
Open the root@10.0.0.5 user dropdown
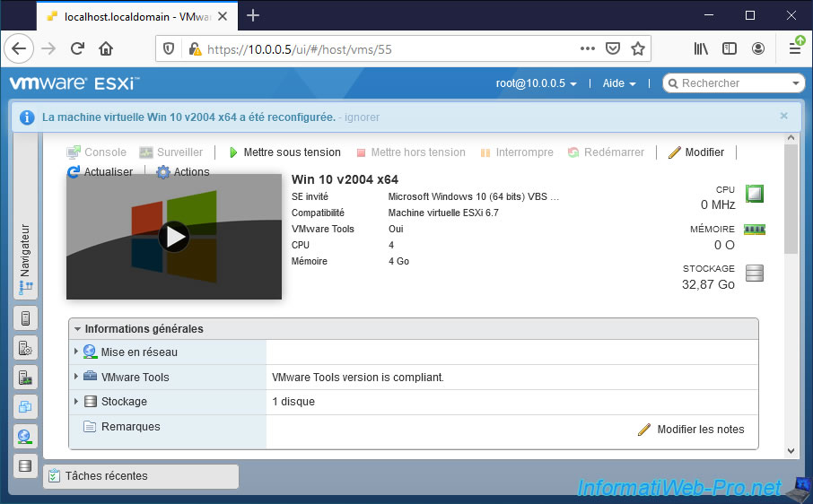point(536,83)
